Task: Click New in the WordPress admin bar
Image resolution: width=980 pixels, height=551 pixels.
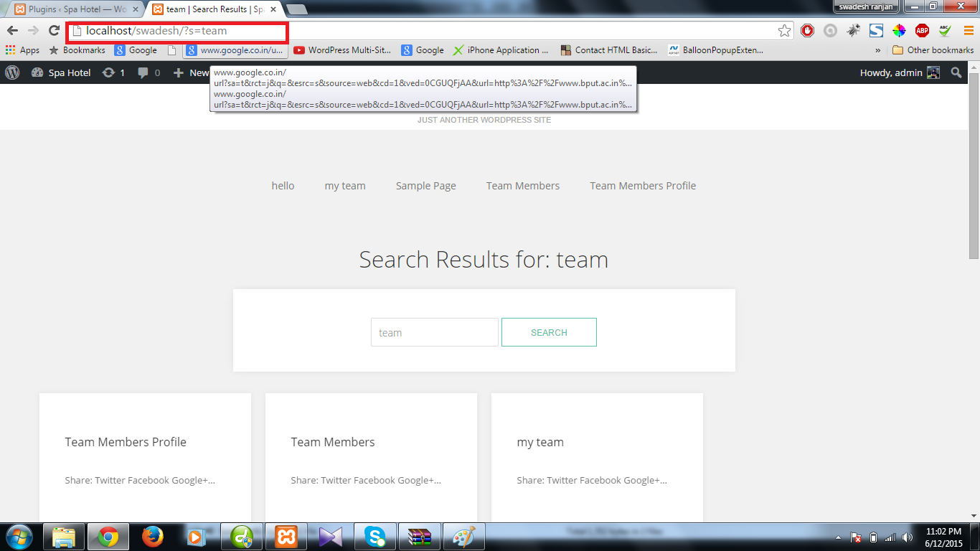Action: [x=192, y=72]
